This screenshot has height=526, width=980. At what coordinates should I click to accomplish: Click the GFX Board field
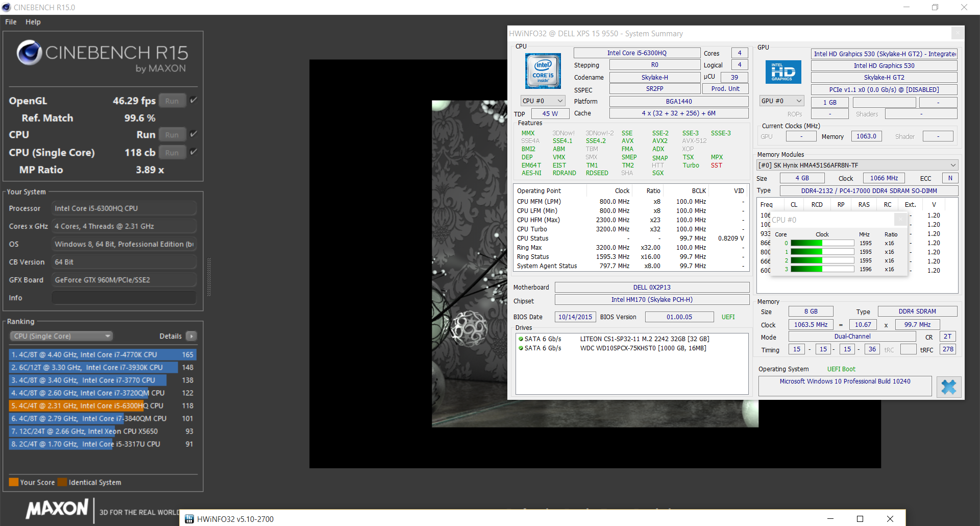(124, 280)
